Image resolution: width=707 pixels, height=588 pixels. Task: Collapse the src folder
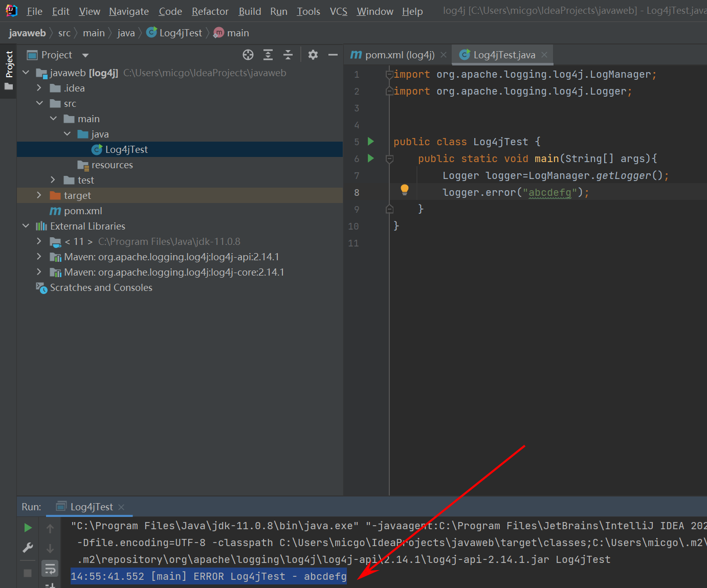coord(39,103)
